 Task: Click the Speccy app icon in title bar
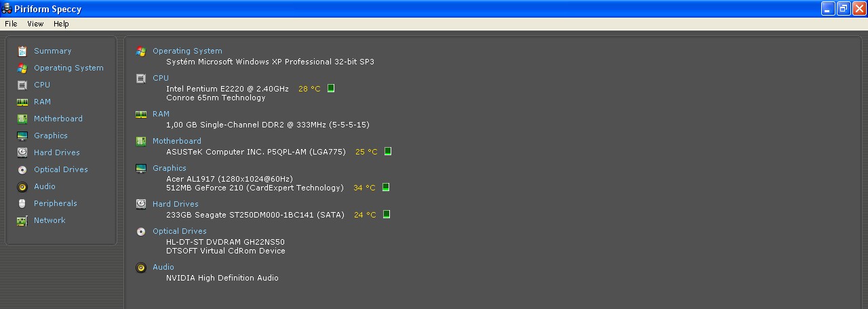(7, 9)
